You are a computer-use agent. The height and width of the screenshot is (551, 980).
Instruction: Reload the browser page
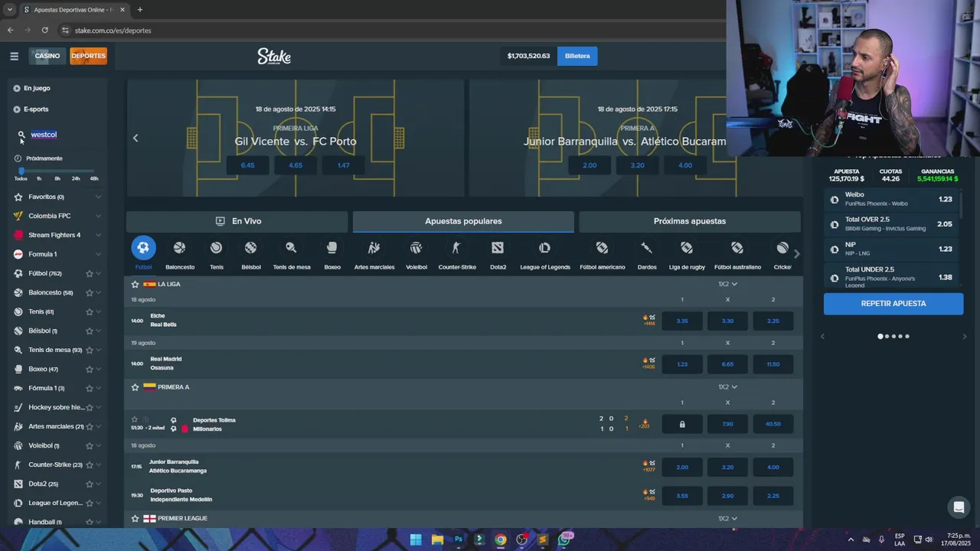click(44, 30)
